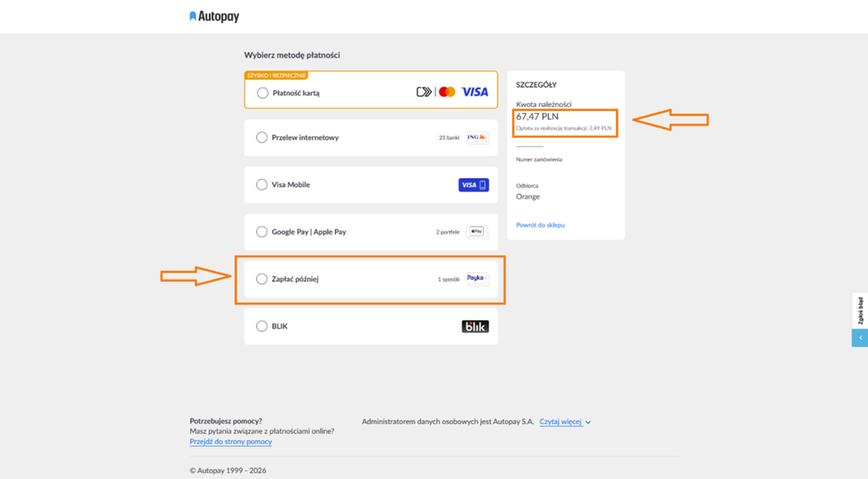Select Przelew internetowy radio button
This screenshot has height=479, width=868.
tap(262, 137)
